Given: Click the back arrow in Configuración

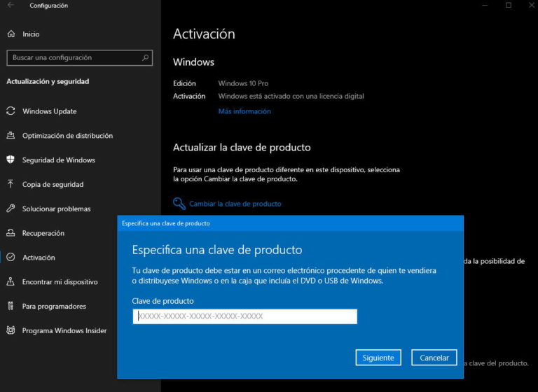Looking at the screenshot, I should pos(11,5).
